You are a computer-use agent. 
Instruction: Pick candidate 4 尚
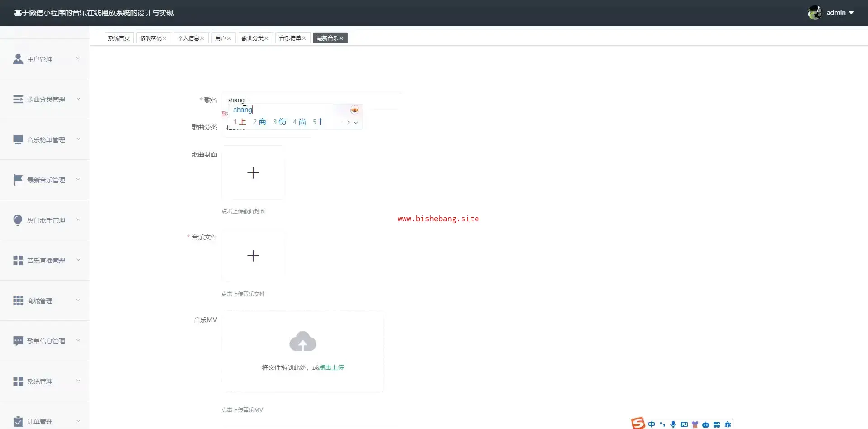[299, 122]
